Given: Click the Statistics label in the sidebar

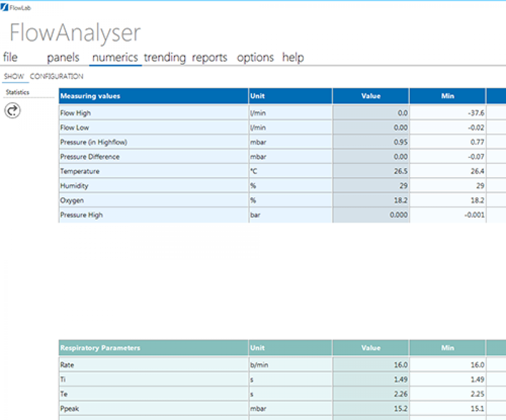Looking at the screenshot, I should click(18, 92).
